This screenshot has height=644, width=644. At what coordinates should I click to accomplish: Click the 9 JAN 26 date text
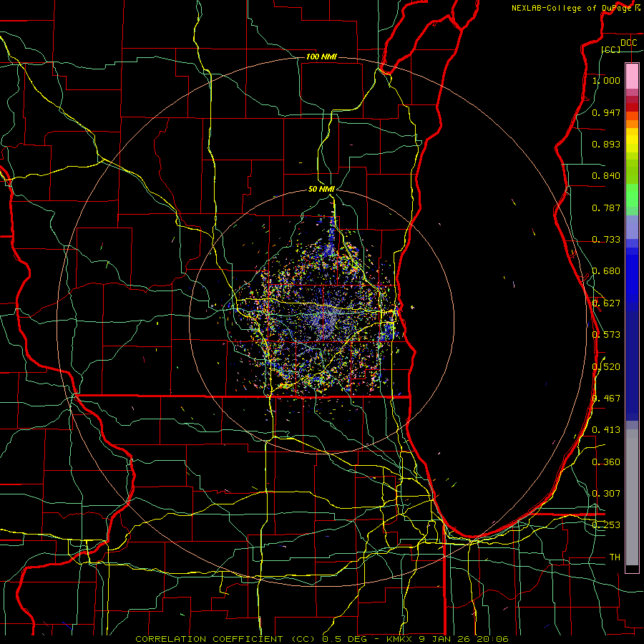446,639
